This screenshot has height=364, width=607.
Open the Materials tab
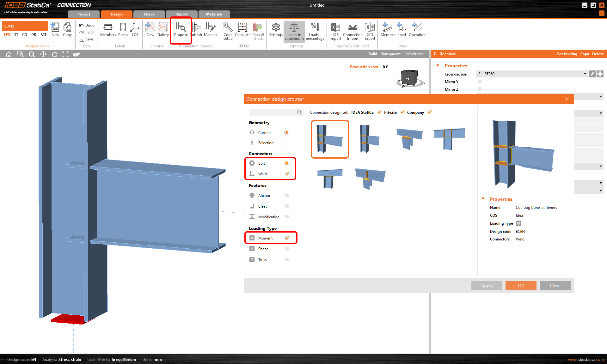pos(214,14)
